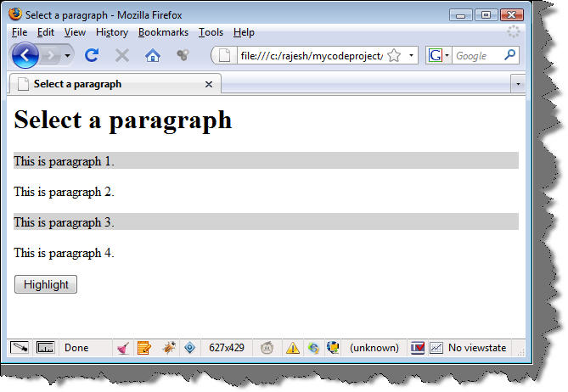Image resolution: width=568 pixels, height=392 pixels.
Task: Open the History menu
Action: (112, 32)
